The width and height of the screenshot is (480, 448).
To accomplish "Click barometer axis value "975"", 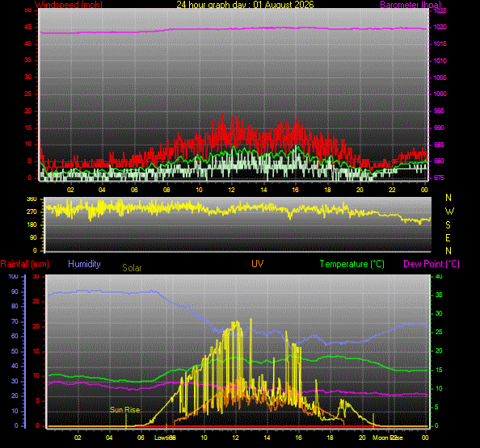I will (439, 178).
